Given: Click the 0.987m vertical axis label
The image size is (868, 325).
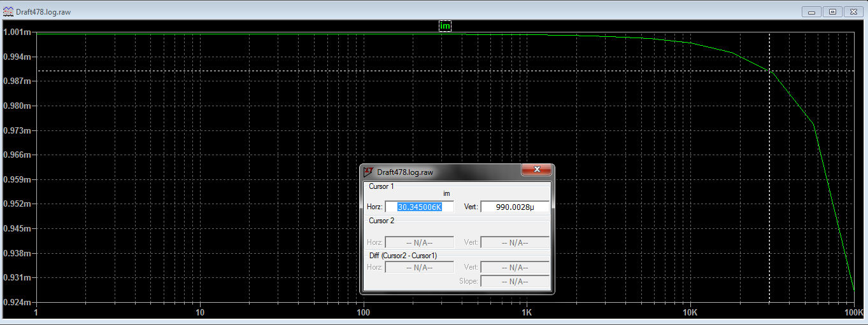Looking at the screenshot, I should [x=17, y=81].
